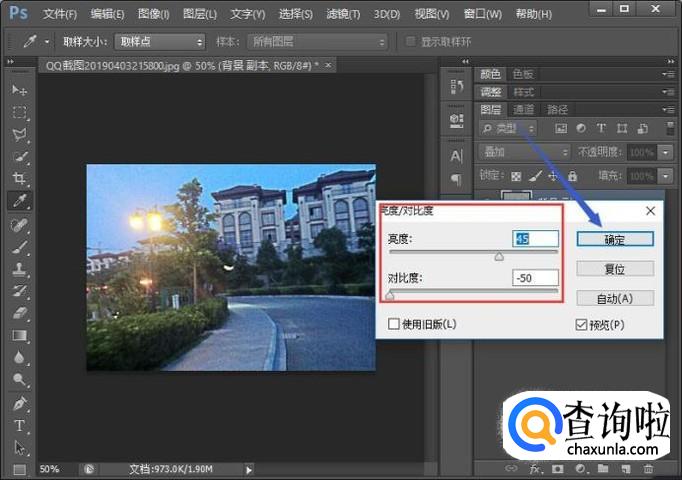Select the Eyedropper tool in toolbar
The height and width of the screenshot is (480, 682).
click(x=19, y=201)
